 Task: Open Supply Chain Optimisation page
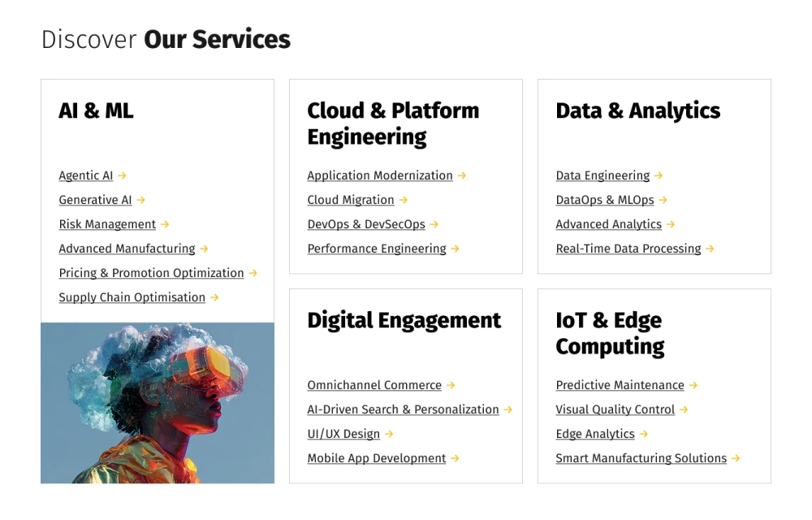(x=132, y=297)
